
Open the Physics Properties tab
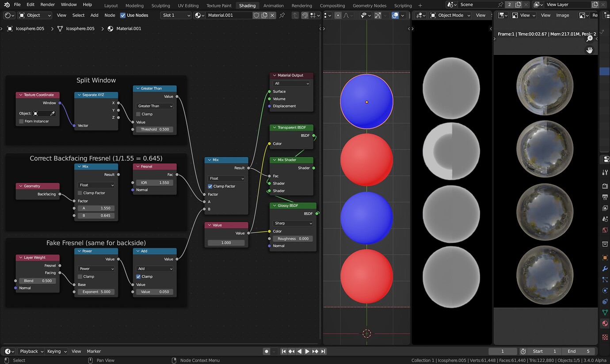coord(605,290)
